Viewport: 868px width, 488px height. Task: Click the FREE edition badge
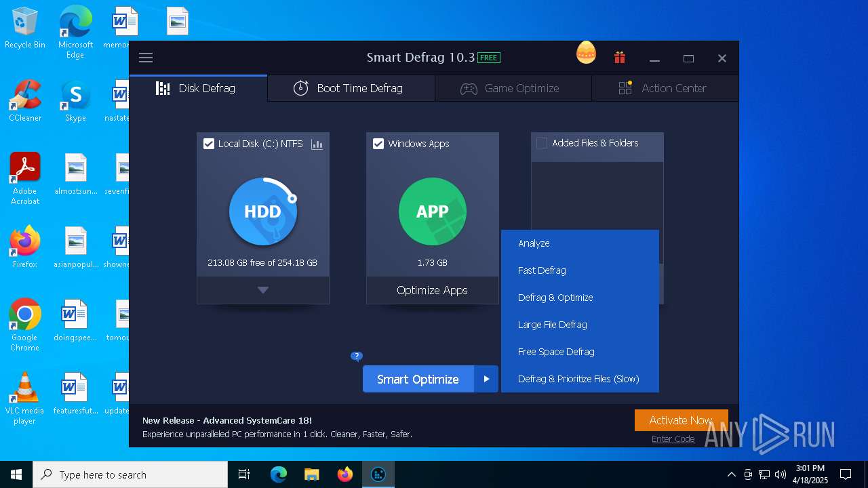click(489, 58)
